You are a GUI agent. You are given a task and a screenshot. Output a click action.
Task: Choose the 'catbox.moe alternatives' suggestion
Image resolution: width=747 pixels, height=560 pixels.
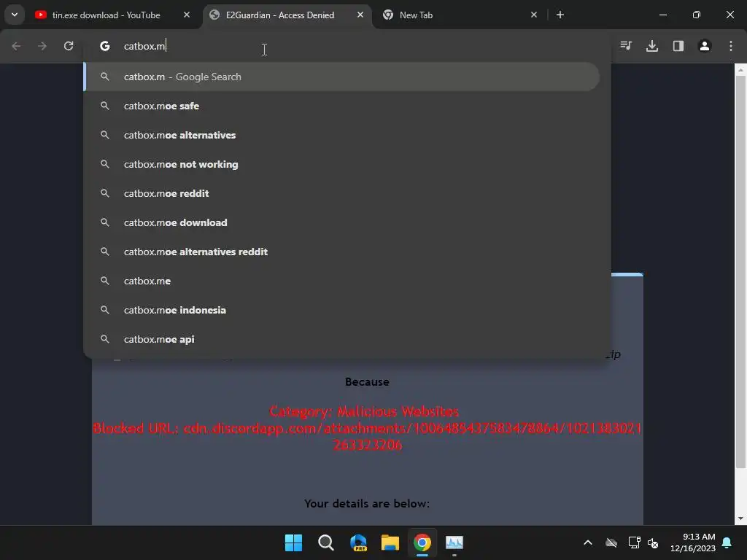(x=341, y=135)
